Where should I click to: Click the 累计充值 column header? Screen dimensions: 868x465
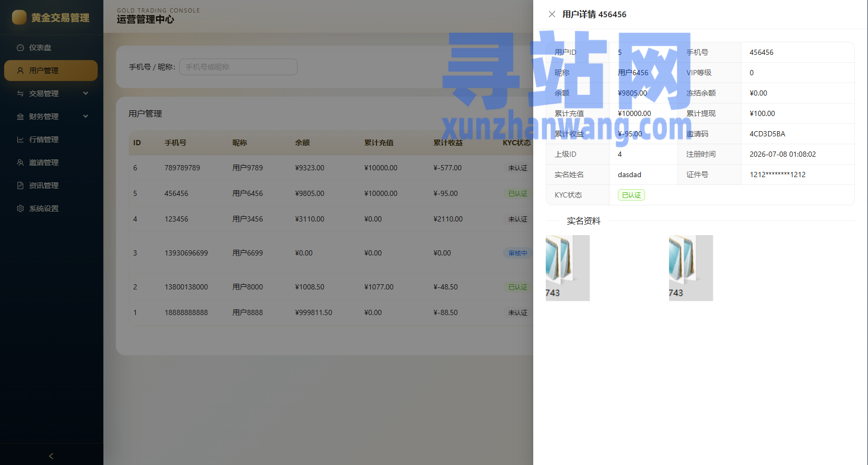[x=379, y=143]
